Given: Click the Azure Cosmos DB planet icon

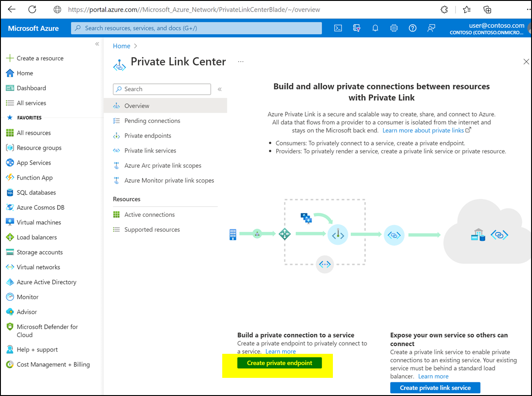Looking at the screenshot, I should click(10, 207).
